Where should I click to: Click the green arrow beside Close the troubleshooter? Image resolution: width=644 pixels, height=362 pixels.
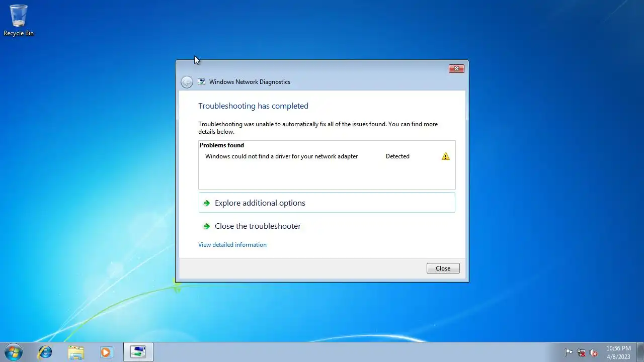click(x=206, y=226)
